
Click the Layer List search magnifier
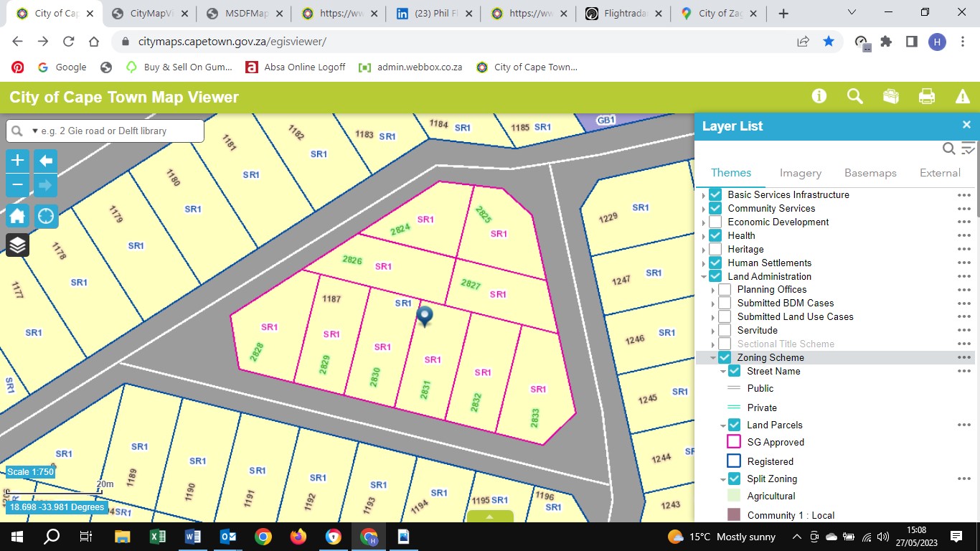click(948, 149)
